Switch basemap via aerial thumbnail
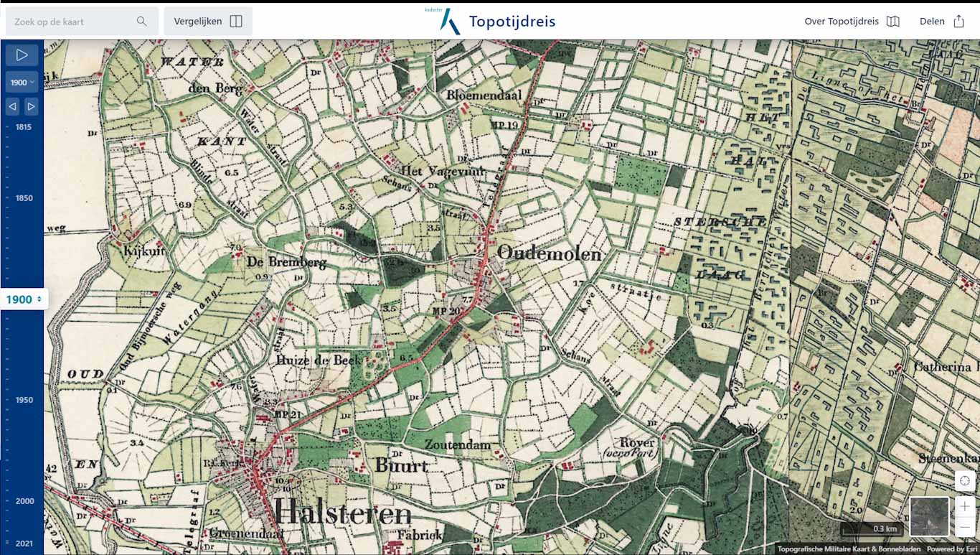980x555 pixels. (x=929, y=516)
